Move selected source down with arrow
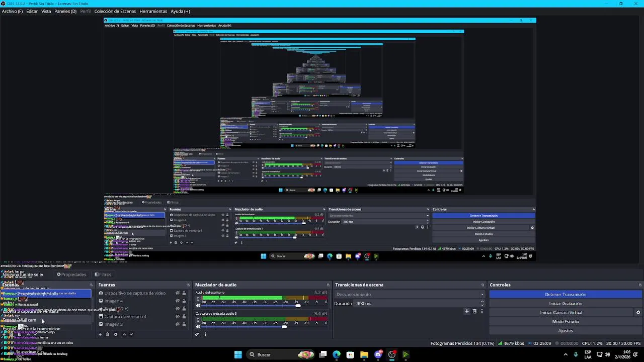Viewport: 644px width, 362px height. (131, 334)
